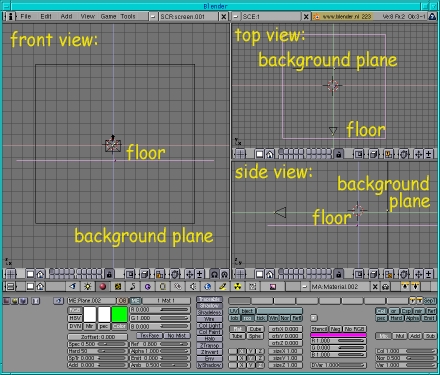Toggle the Wire material option
The height and width of the screenshot is (375, 440).
click(209, 319)
